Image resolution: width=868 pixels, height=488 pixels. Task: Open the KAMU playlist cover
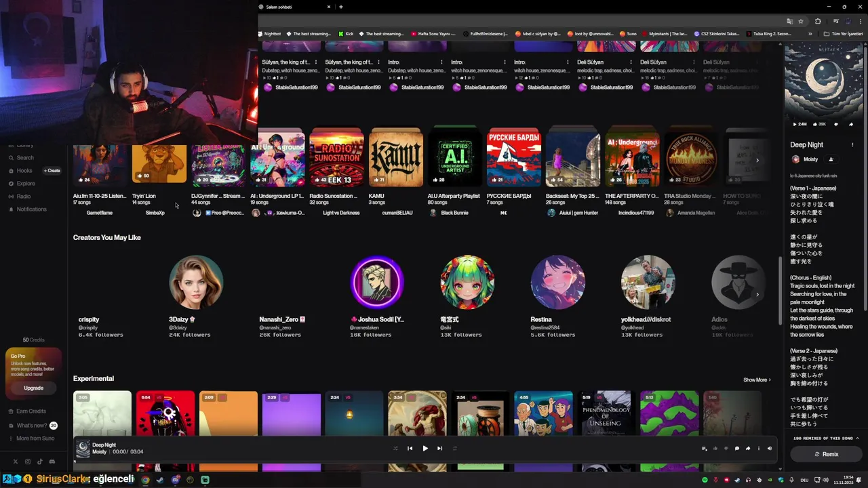[395, 157]
